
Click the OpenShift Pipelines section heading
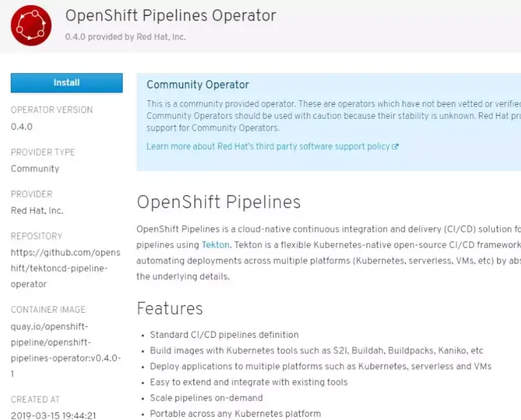[x=218, y=202]
